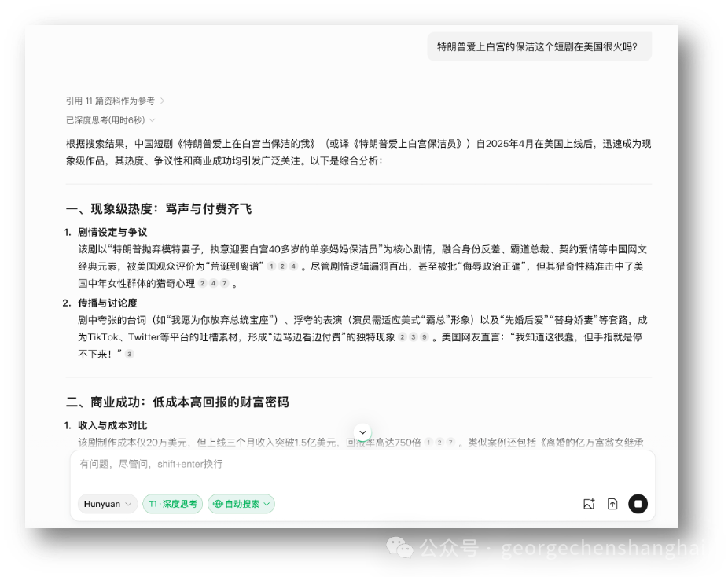The width and height of the screenshot is (728, 577).
Task: Click heading "二、商业成功：低成本高回报的财富密码"
Action: [177, 402]
